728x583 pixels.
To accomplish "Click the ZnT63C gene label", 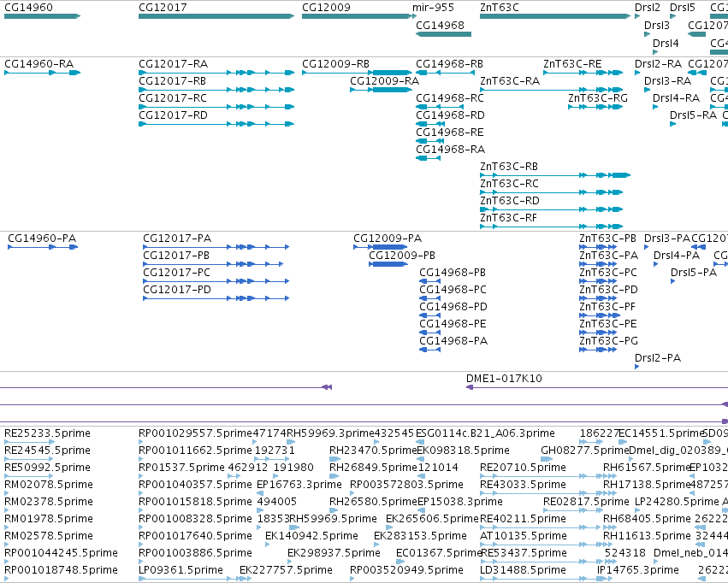I will pos(500,8).
